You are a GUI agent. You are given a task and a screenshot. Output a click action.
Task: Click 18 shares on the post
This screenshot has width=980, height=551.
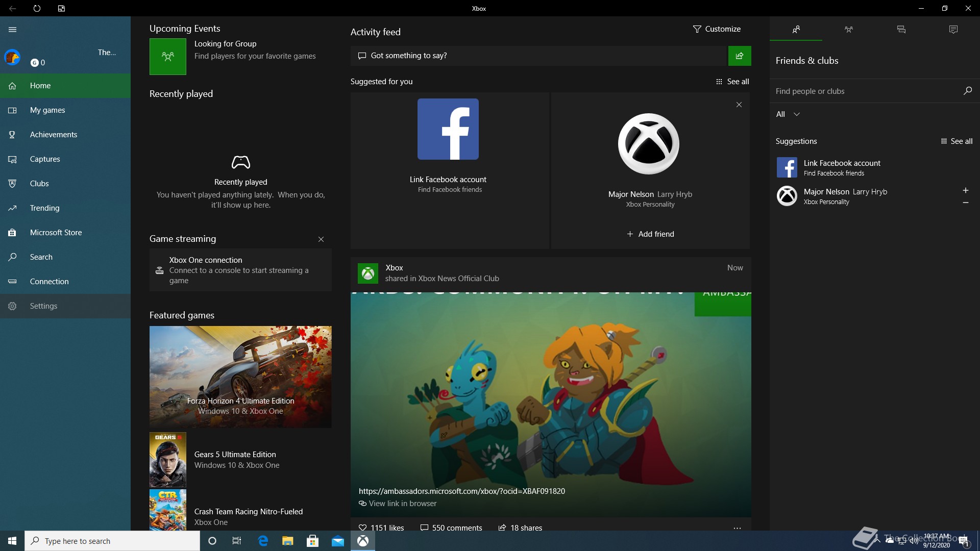pyautogui.click(x=521, y=528)
